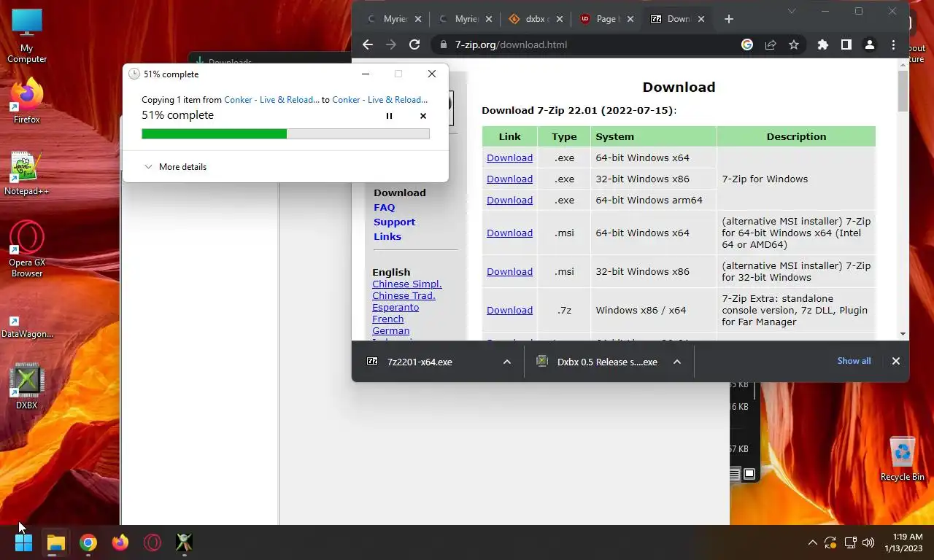Open the DataWagon desktop shortcut
The image size is (934, 560).
tap(27, 327)
